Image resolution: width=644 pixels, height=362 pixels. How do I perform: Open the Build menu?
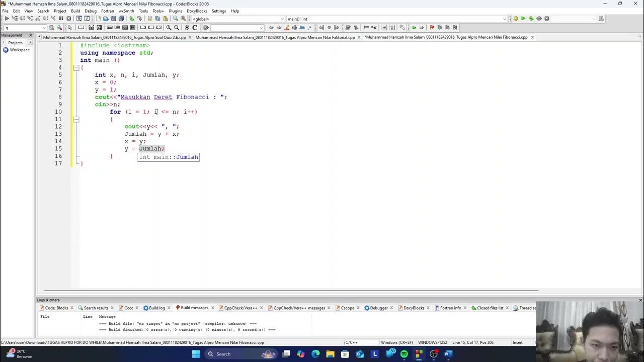pos(75,11)
